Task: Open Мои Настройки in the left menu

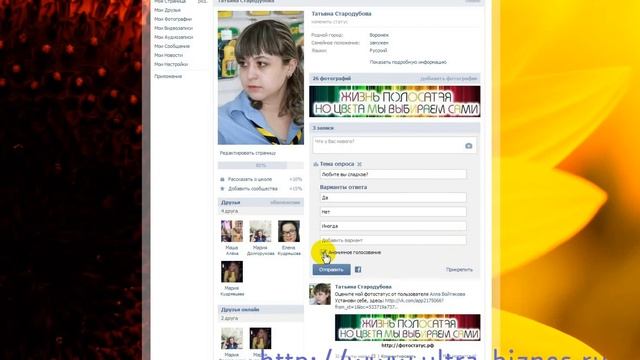Action: (x=171, y=64)
